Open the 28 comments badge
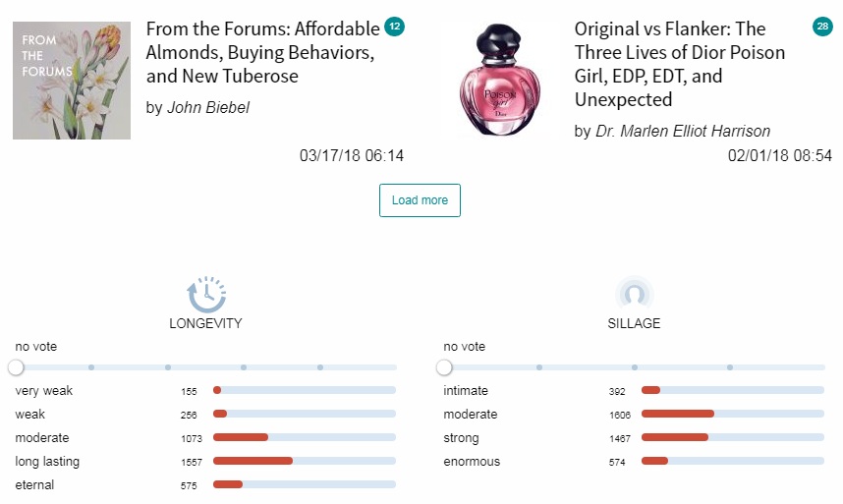This screenshot has width=843, height=504. (822, 27)
